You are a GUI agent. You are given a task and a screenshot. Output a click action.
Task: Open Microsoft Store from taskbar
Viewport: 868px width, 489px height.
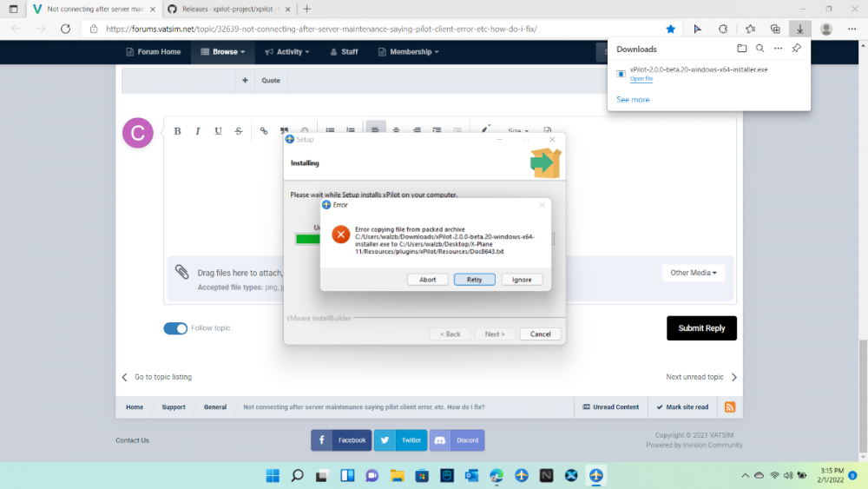point(422,475)
